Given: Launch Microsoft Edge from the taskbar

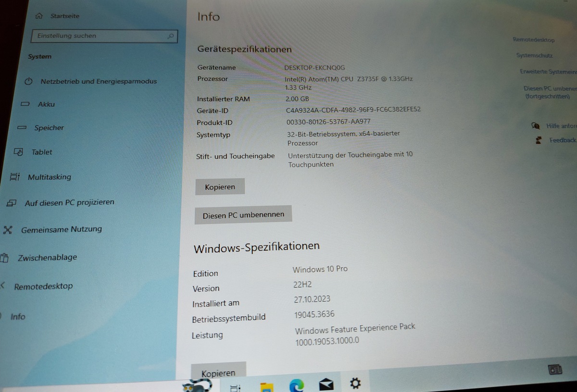Looking at the screenshot, I should click(297, 386).
